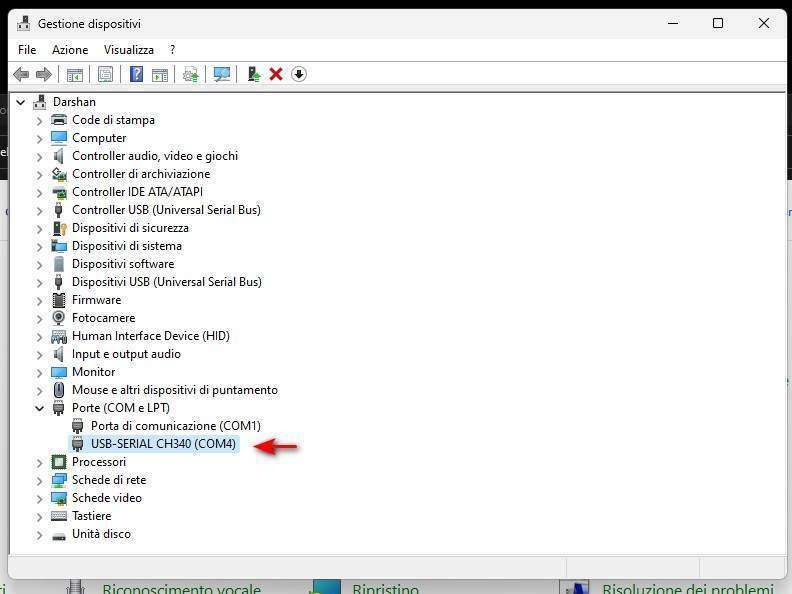The image size is (792, 594).
Task: Expand the Schede di rete category
Action: point(40,480)
